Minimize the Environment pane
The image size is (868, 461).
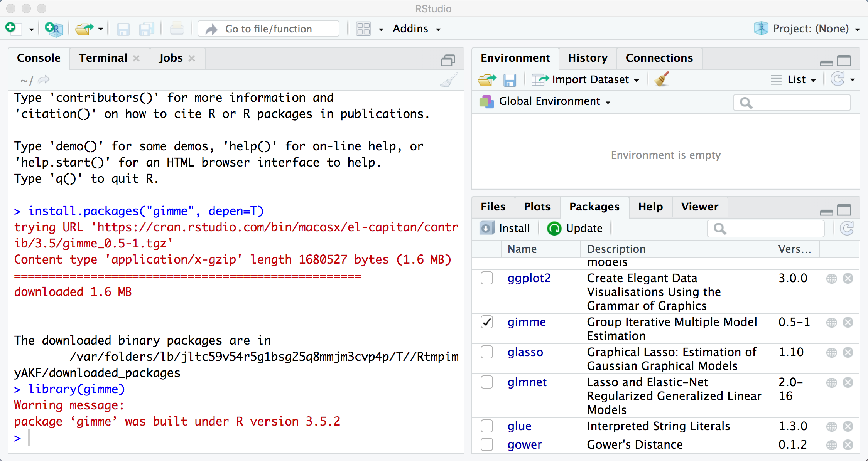pos(826,63)
